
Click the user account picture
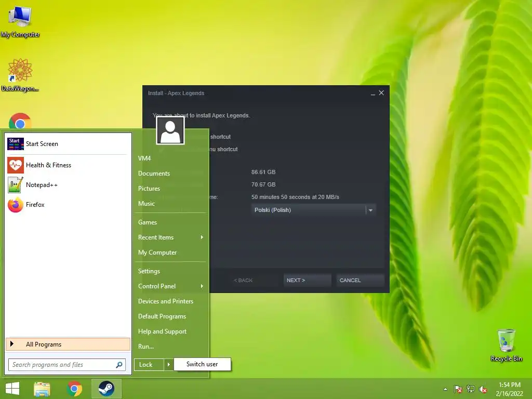[170, 130]
